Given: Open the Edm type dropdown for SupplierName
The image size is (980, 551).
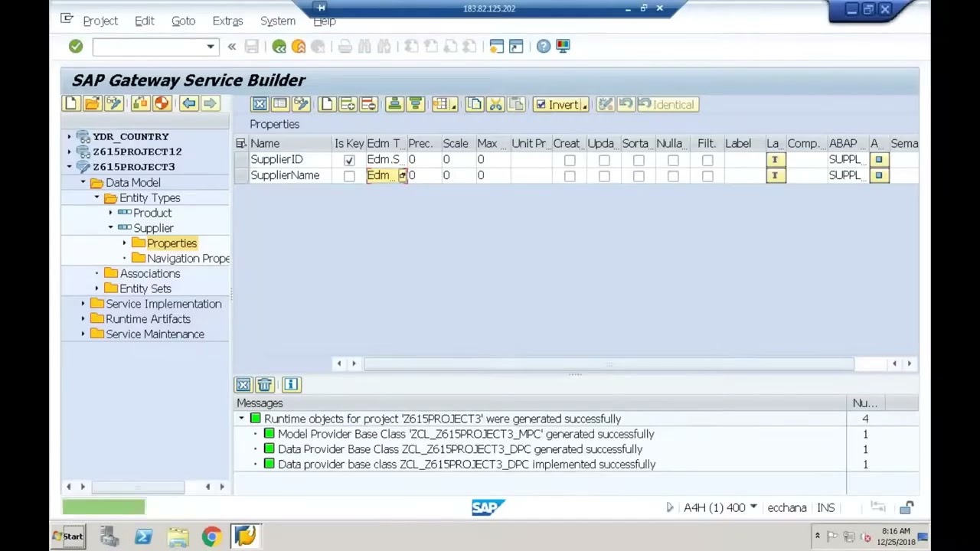Looking at the screenshot, I should (x=402, y=176).
